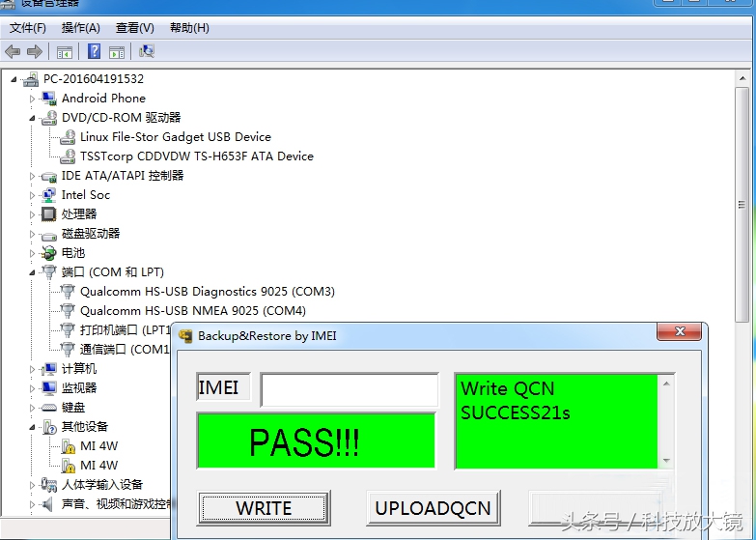The width and height of the screenshot is (756, 540).
Task: Select the second MI 4W device entry
Action: tap(98, 466)
